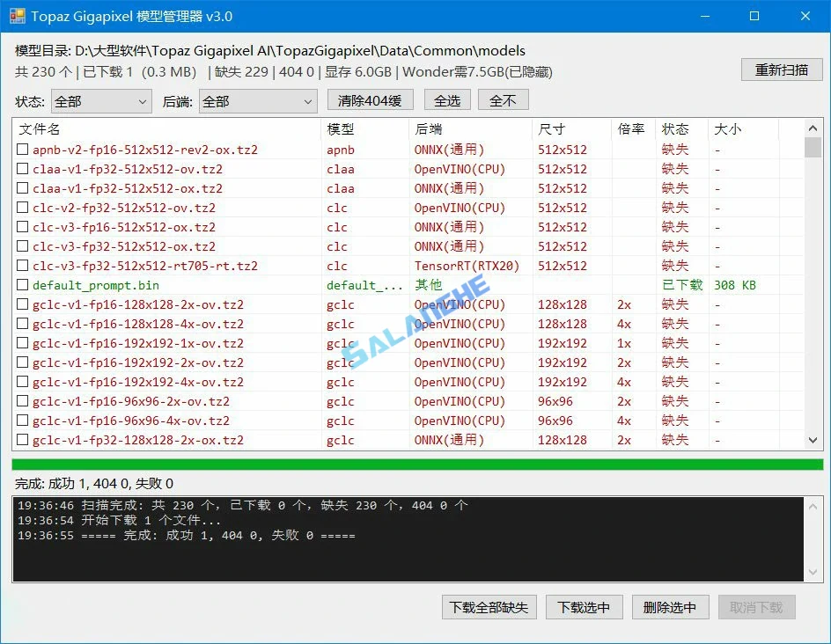This screenshot has width=831, height=644.
Task: Sort by the 文件名 column header
Action: 167,128
